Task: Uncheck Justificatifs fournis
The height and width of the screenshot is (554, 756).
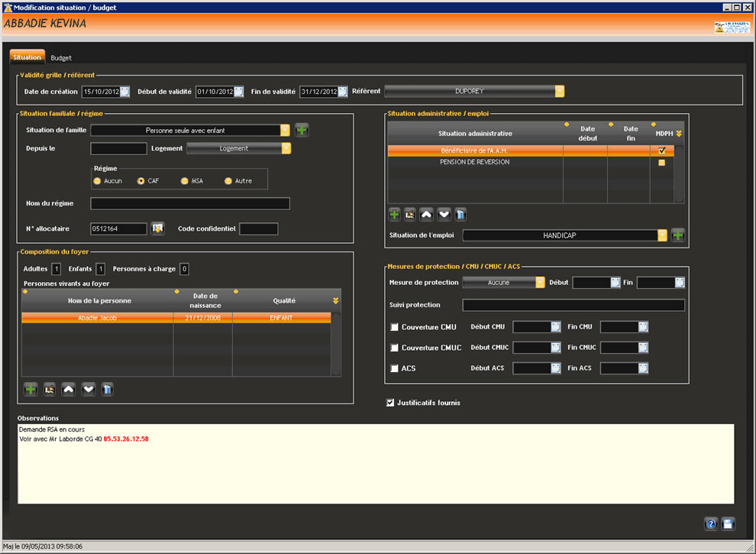Action: [391, 403]
